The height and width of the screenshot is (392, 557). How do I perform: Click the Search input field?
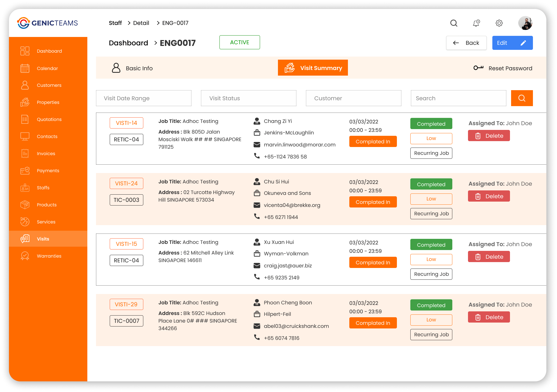click(458, 98)
